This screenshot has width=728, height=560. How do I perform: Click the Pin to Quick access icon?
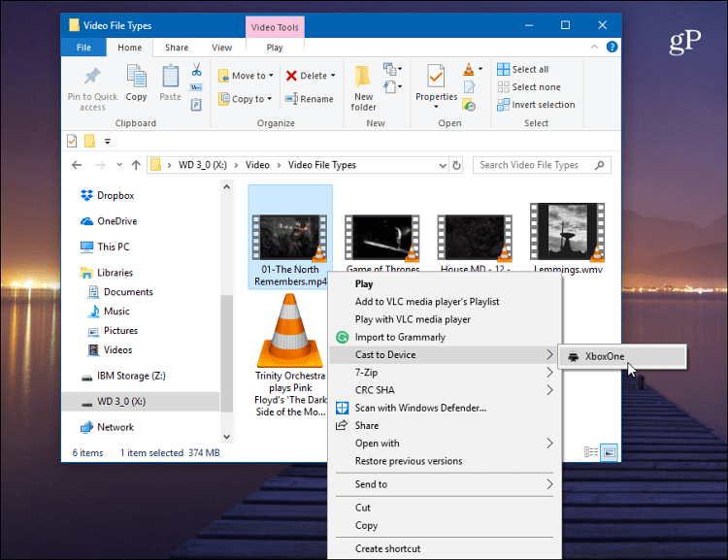92,76
